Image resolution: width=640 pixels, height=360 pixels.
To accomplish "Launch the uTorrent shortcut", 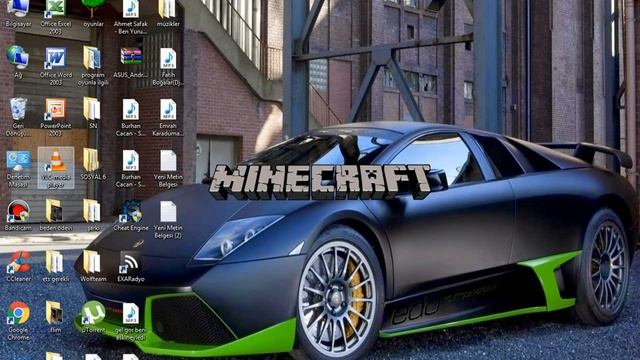I will coord(93,317).
